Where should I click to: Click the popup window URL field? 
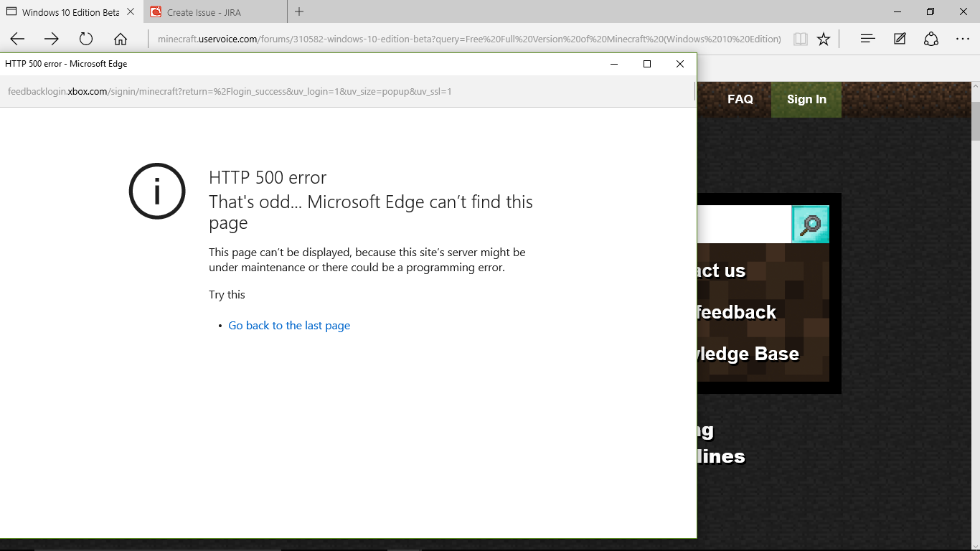230,91
